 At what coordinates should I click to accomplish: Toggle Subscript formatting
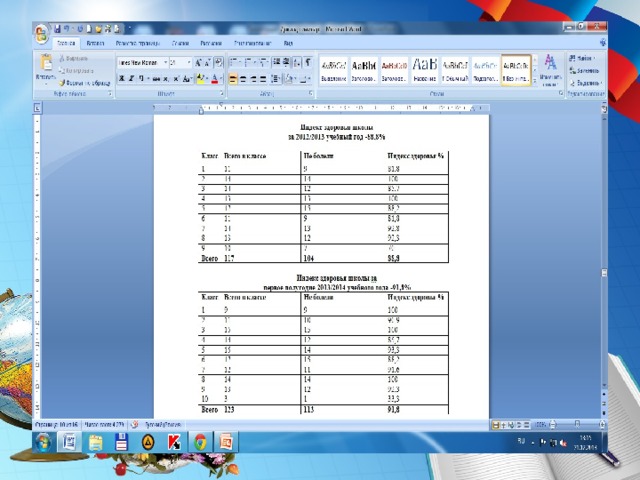(166, 79)
